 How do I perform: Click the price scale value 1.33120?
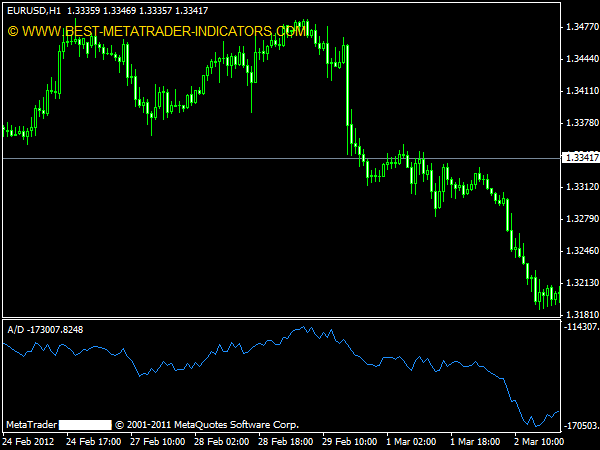[x=582, y=187]
